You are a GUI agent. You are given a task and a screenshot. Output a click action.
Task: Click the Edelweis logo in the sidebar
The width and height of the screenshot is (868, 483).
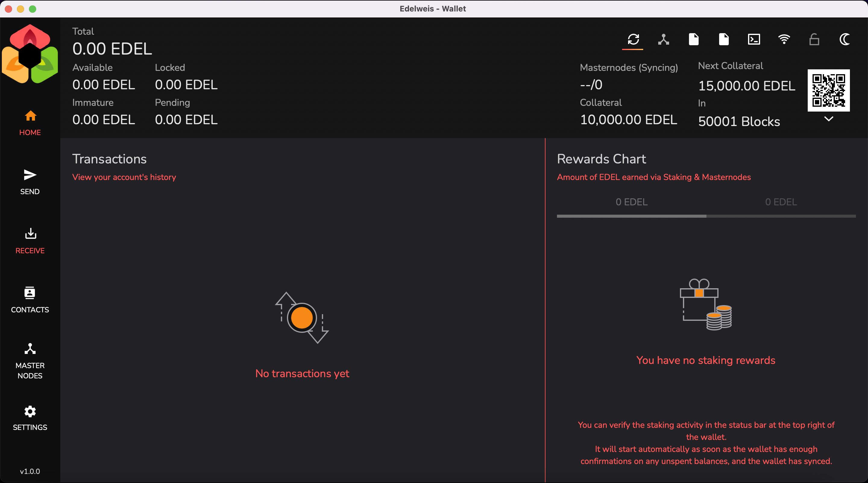pyautogui.click(x=30, y=54)
